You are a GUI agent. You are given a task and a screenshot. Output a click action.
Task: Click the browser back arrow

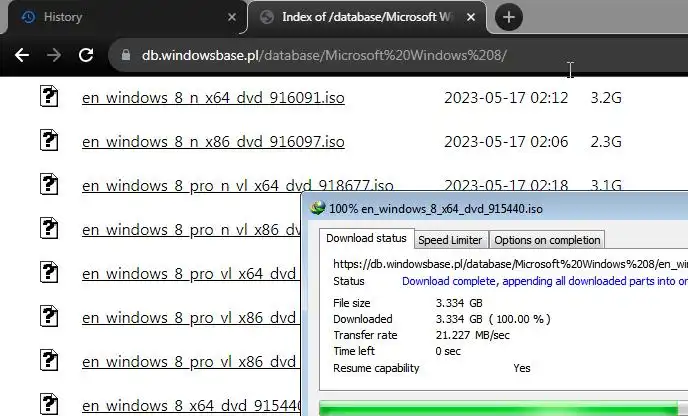[x=22, y=55]
